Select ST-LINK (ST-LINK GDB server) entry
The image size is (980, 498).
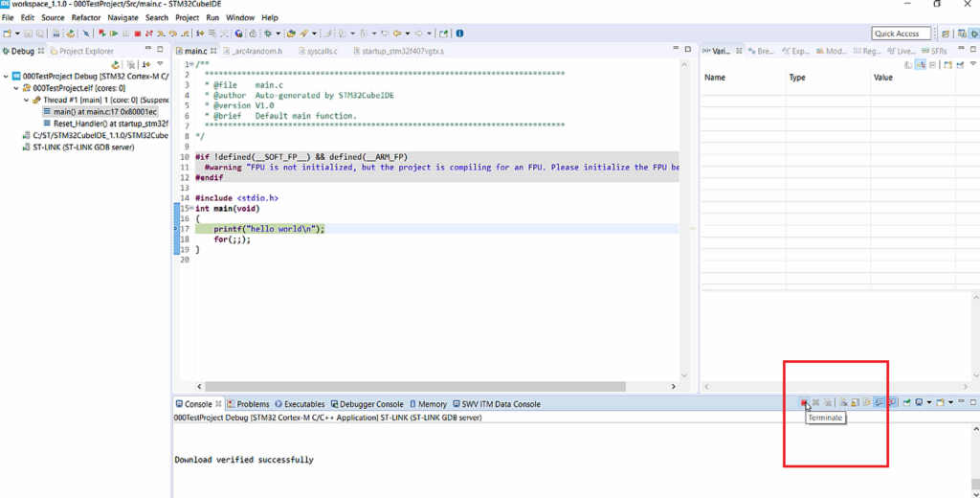tap(78, 147)
